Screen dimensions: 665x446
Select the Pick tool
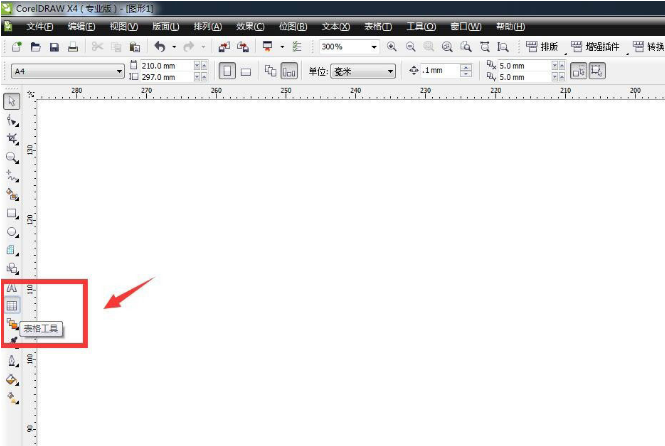click(12, 101)
